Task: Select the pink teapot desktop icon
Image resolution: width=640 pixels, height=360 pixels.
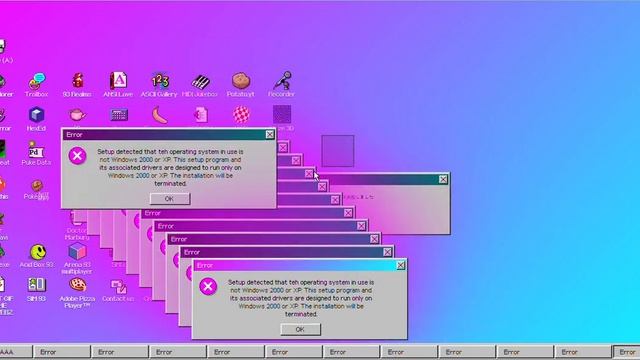Action: tap(77, 115)
